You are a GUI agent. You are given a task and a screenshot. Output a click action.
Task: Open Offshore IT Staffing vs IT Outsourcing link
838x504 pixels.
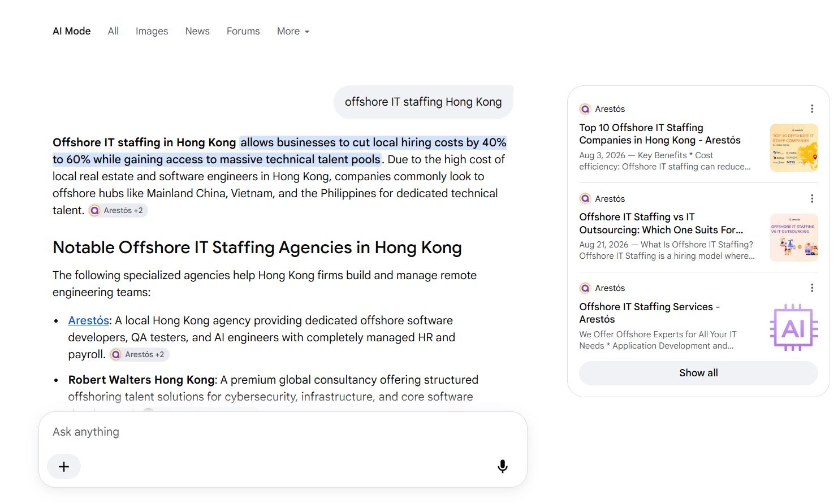point(661,223)
